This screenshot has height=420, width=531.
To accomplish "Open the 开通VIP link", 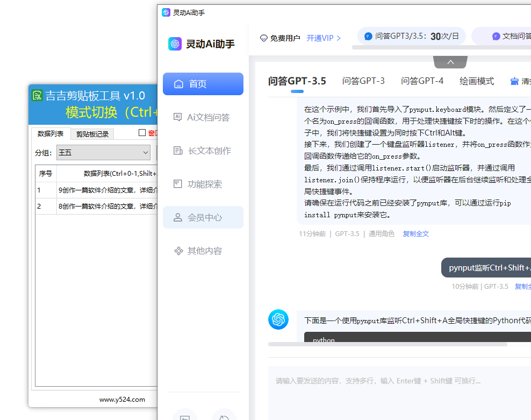I will 324,38.
